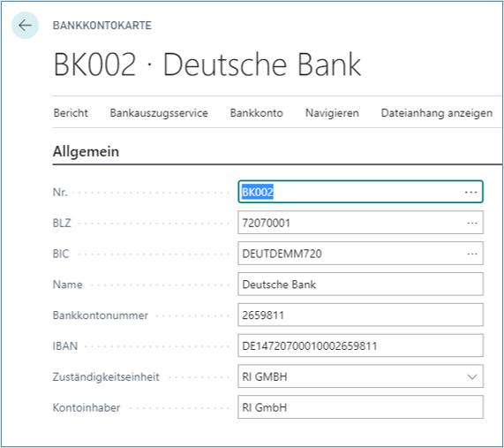Click the Name field label
The width and height of the screenshot is (504, 448).
(67, 285)
